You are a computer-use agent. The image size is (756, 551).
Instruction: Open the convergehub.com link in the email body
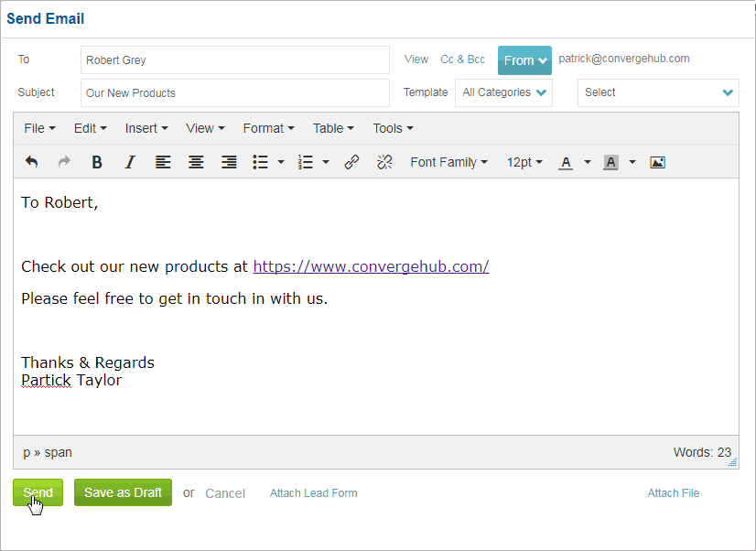[x=371, y=266]
